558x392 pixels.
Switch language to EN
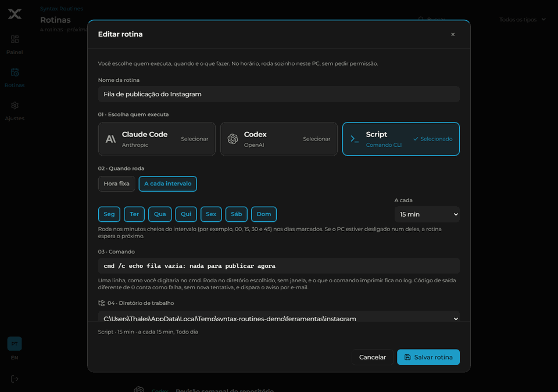[x=15, y=358]
